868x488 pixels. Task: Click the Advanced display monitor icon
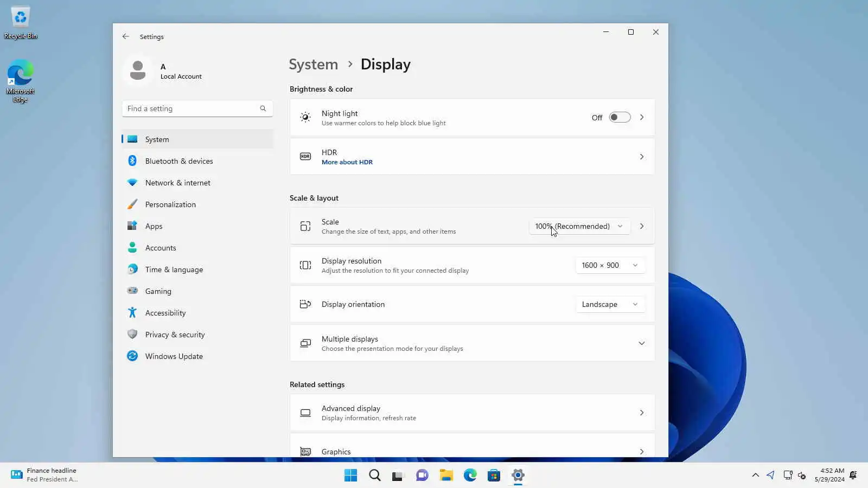pos(305,413)
